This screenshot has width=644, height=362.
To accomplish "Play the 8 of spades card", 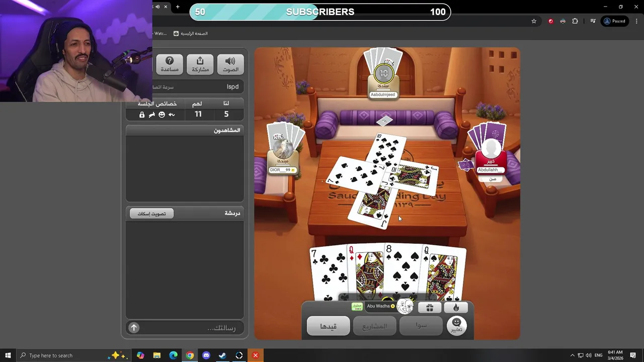I will point(403,271).
